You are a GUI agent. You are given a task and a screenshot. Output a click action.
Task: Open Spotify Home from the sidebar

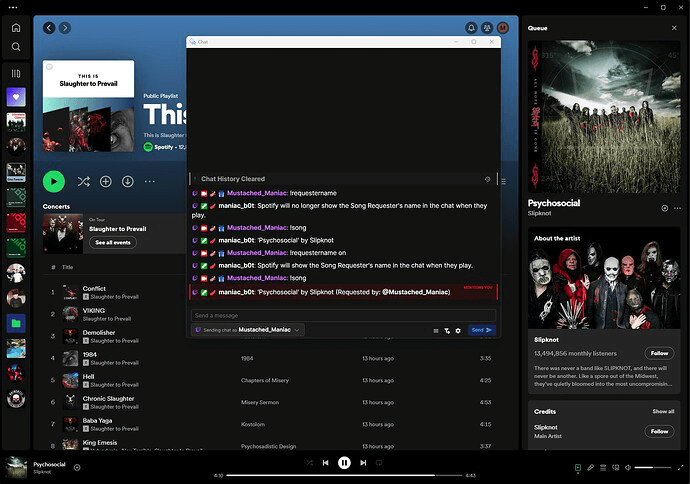[16, 28]
